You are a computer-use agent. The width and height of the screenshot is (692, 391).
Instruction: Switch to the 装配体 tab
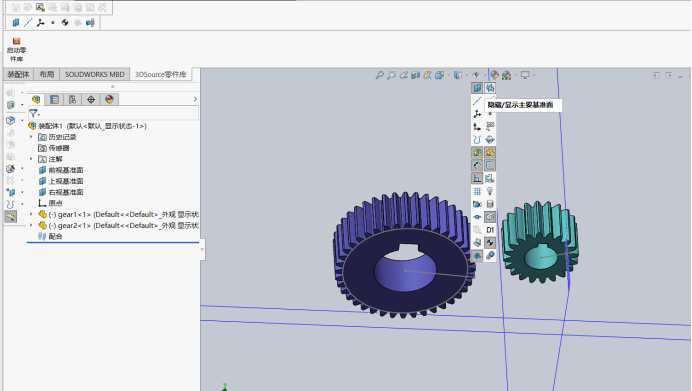coord(18,75)
